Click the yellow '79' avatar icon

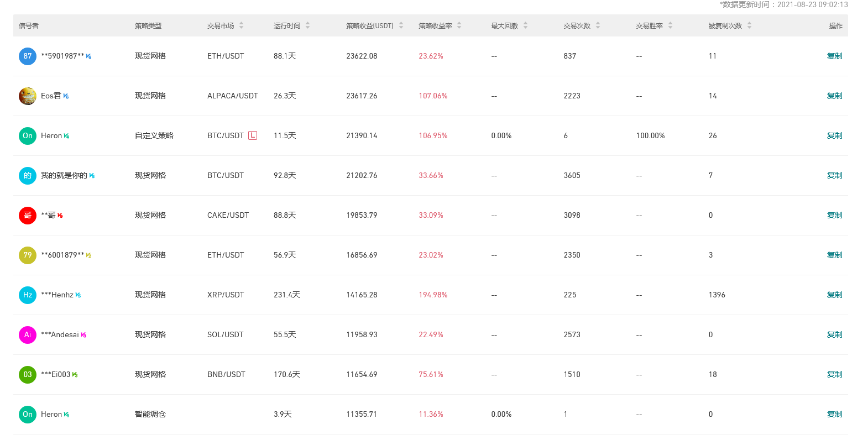tap(28, 255)
